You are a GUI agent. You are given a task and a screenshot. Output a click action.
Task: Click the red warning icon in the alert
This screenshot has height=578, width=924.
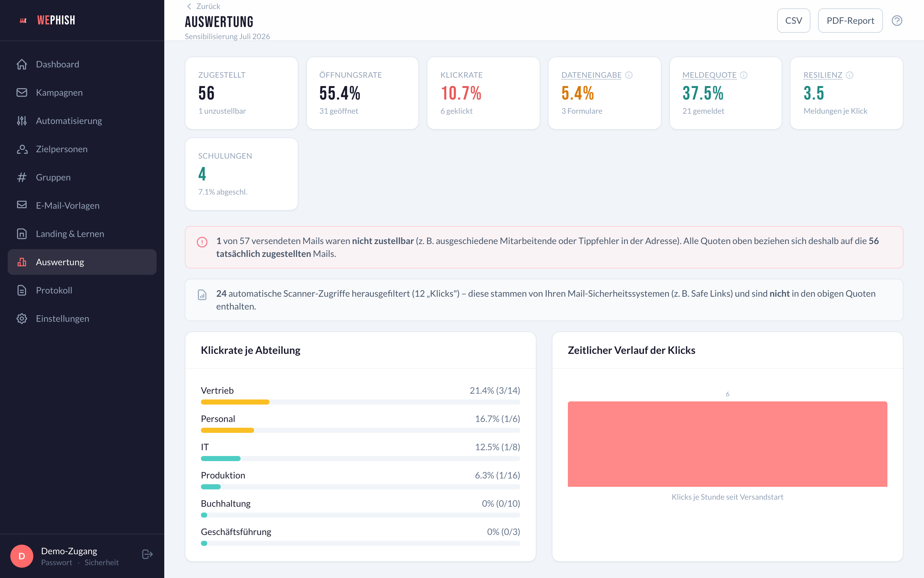202,242
